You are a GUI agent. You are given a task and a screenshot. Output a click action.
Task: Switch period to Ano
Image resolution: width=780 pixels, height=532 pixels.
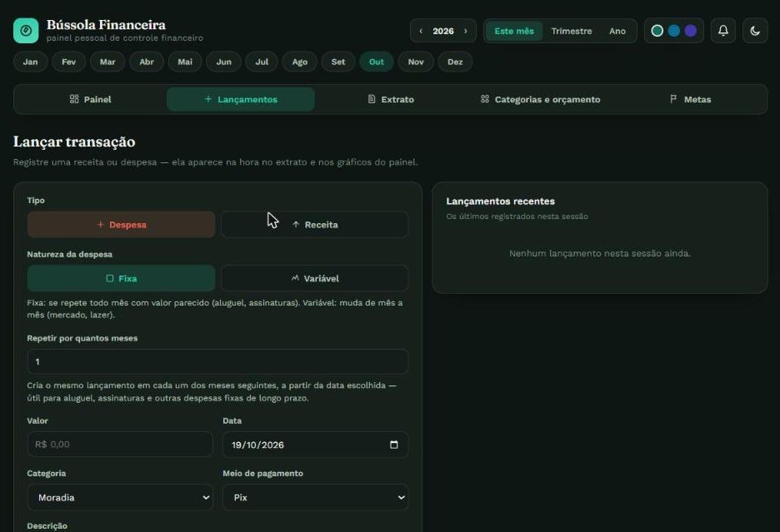tap(617, 31)
